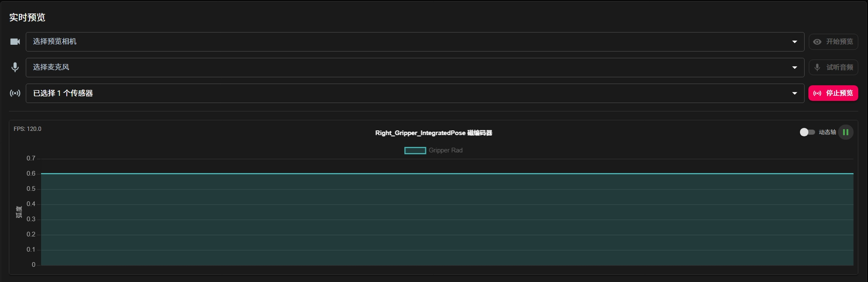Open the 选择麦克风 dropdown

[x=415, y=68]
